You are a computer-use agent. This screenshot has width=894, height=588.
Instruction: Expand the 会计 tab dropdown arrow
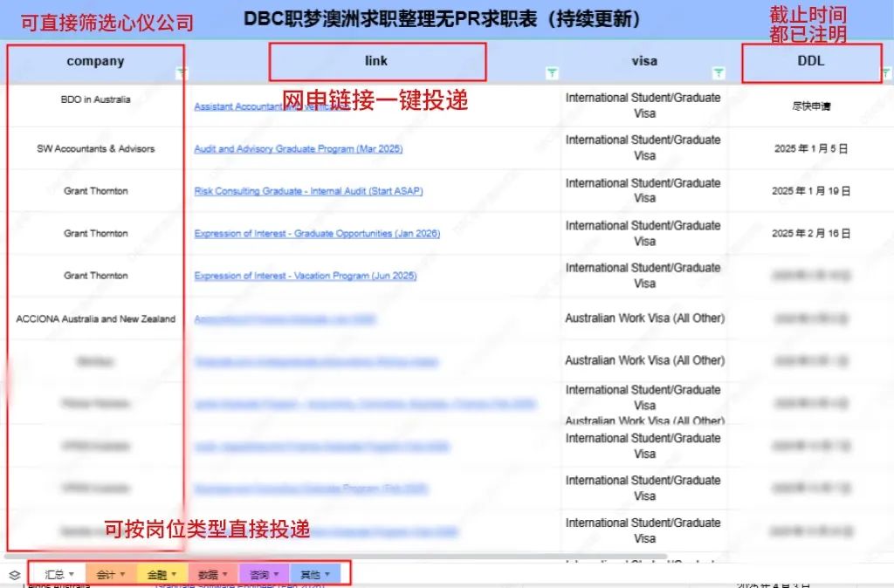coord(122,574)
